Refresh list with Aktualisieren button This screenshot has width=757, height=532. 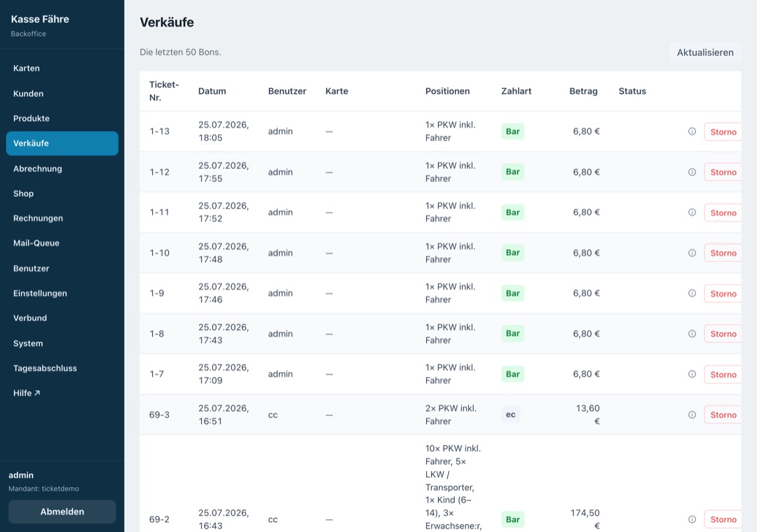point(705,53)
